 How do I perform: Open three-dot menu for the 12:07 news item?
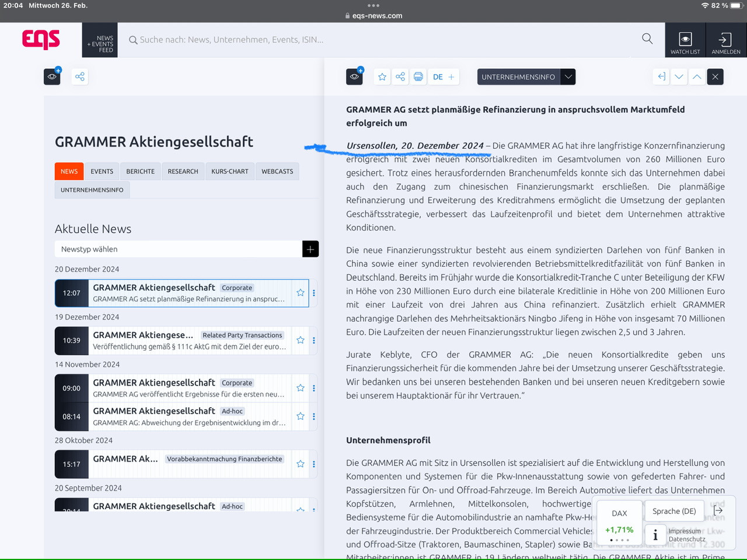click(314, 293)
